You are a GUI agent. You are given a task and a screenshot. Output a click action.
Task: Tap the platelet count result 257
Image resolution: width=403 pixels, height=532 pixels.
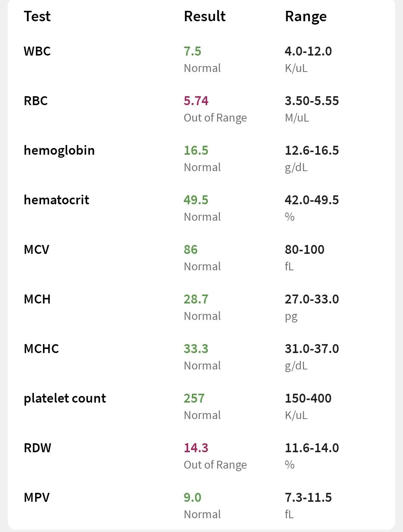[x=194, y=399]
